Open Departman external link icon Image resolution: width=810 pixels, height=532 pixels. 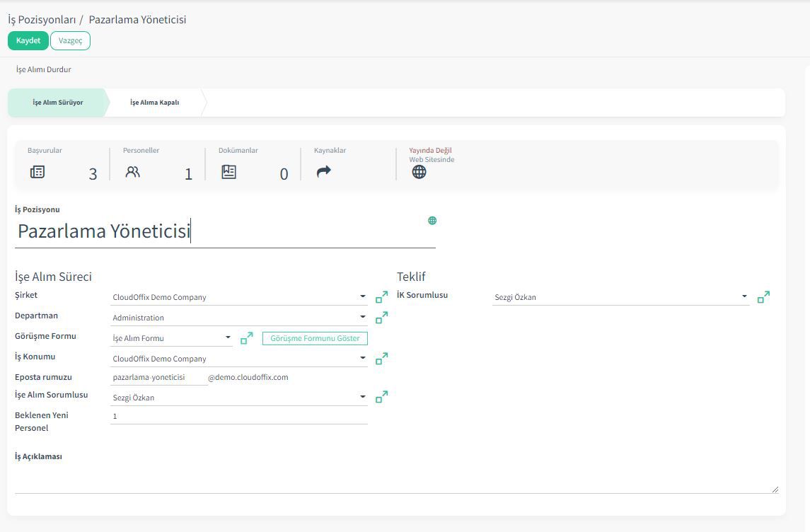(382, 318)
